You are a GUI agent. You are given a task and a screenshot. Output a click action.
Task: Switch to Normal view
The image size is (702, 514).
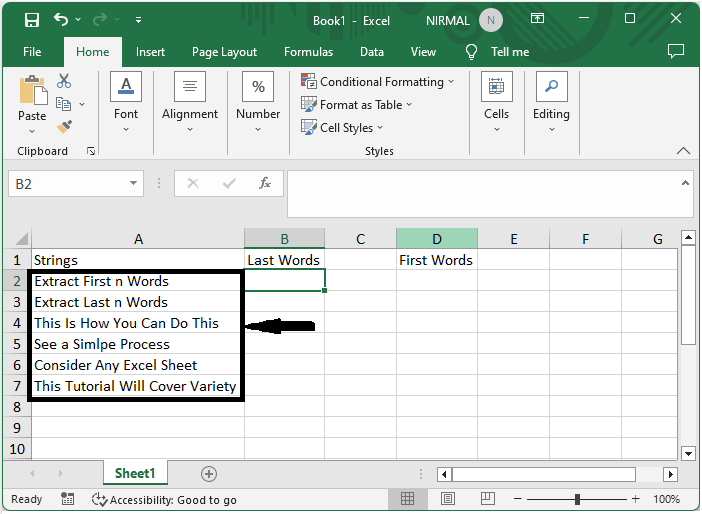[407, 499]
